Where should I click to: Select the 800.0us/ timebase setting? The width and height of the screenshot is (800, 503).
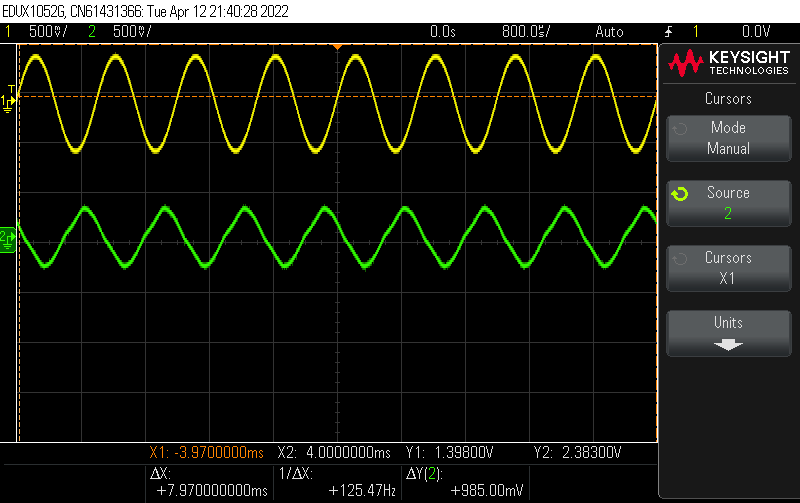(527, 32)
